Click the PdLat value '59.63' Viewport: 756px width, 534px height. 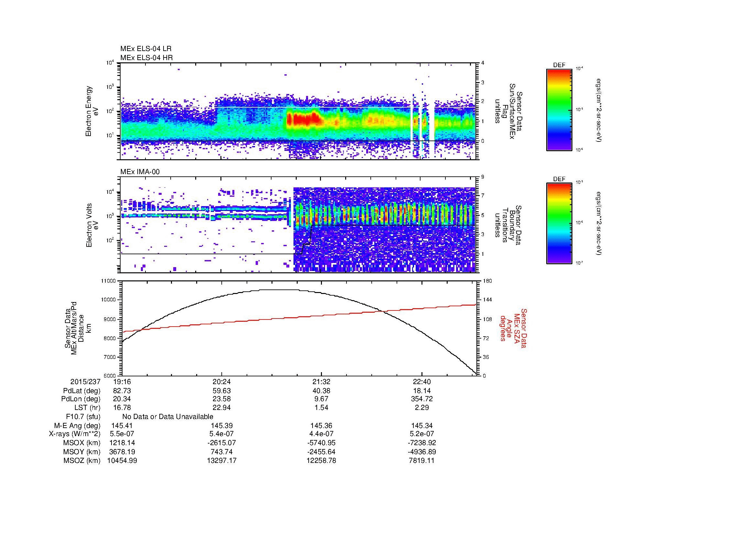222,391
